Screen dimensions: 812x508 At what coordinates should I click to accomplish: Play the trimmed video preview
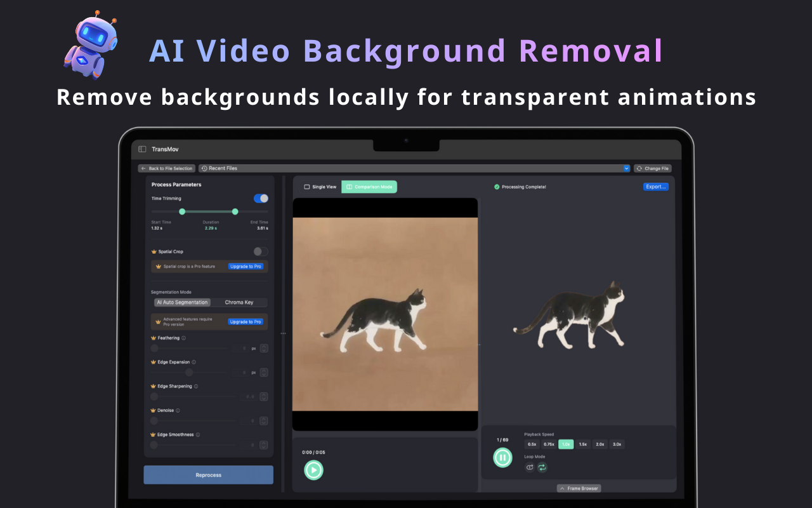tap(313, 470)
